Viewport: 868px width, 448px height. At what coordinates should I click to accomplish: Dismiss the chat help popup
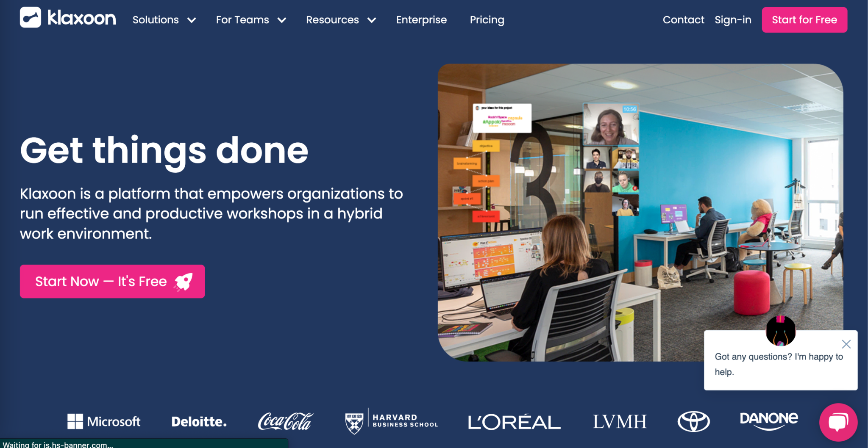pyautogui.click(x=846, y=344)
